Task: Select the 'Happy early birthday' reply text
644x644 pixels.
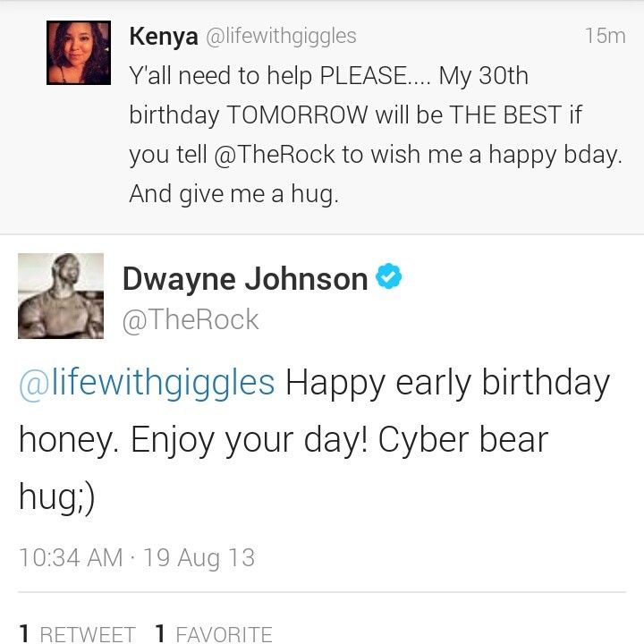Action: (x=448, y=383)
